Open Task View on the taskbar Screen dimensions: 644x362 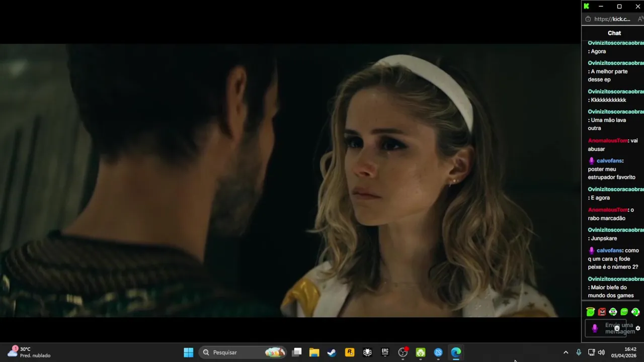[297, 352]
